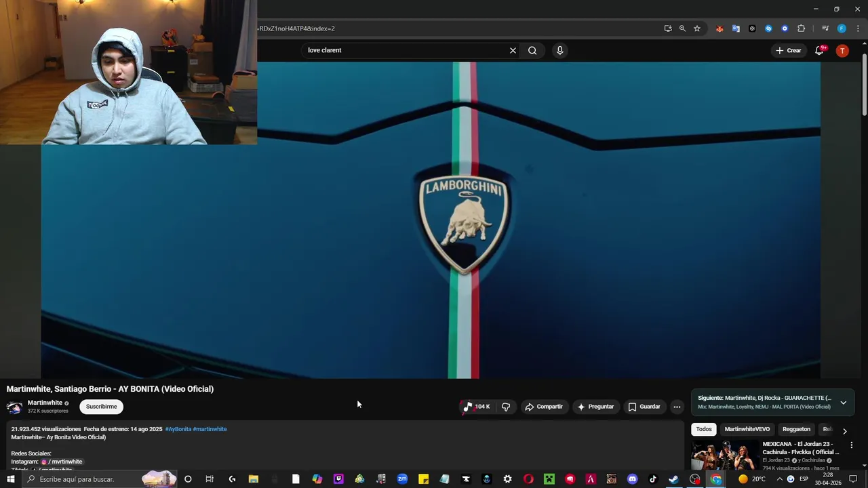Open the Martinwhite channel name link

[45, 403]
